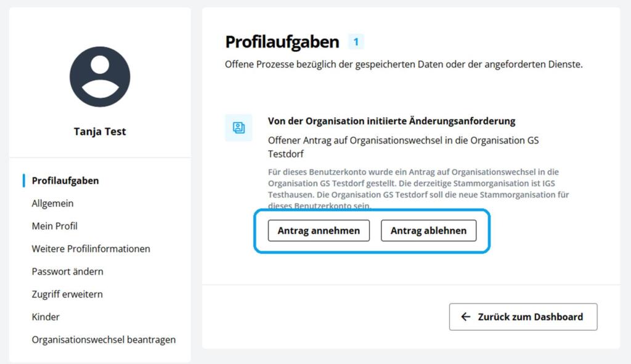Select Passwort ändern in the sidebar

click(x=68, y=272)
